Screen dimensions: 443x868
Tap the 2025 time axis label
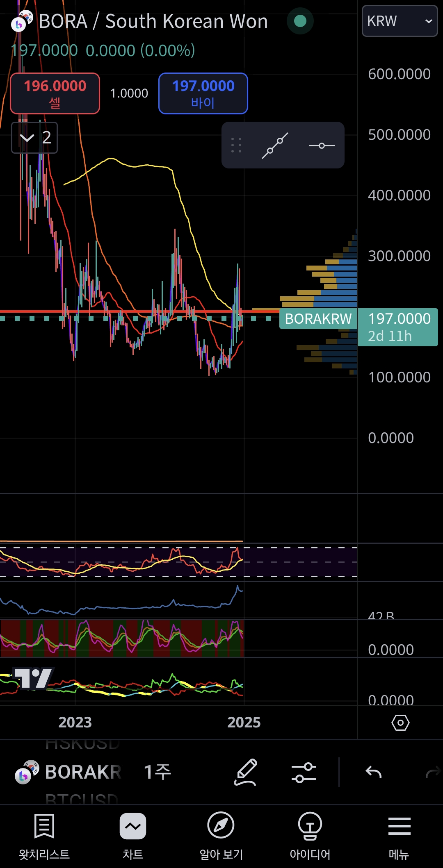[244, 722]
